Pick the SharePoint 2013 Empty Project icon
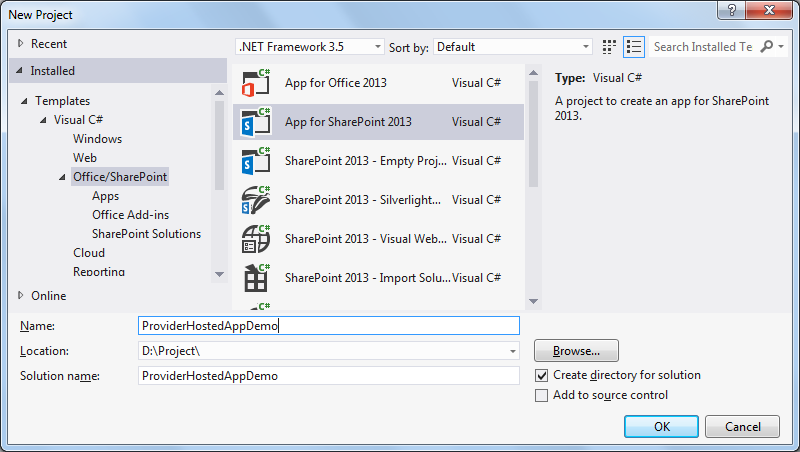 pos(256,161)
